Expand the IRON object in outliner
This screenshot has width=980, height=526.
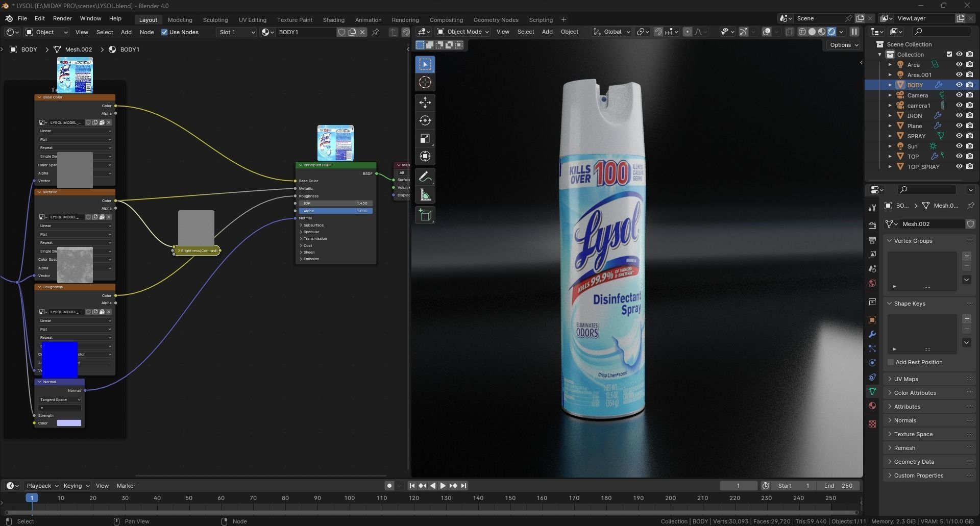(x=890, y=116)
